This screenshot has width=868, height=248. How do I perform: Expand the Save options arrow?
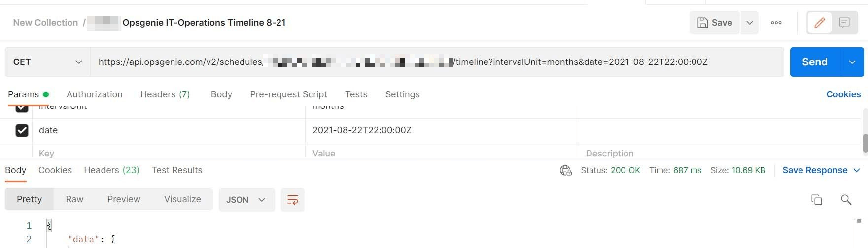(749, 23)
